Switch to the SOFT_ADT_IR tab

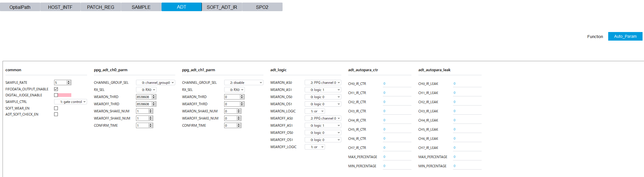click(222, 7)
